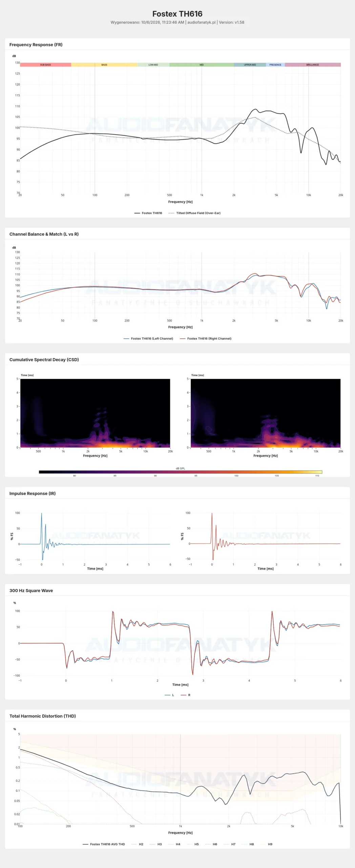Toggle the Fostex TH616 trace in FR legend

pos(148,213)
